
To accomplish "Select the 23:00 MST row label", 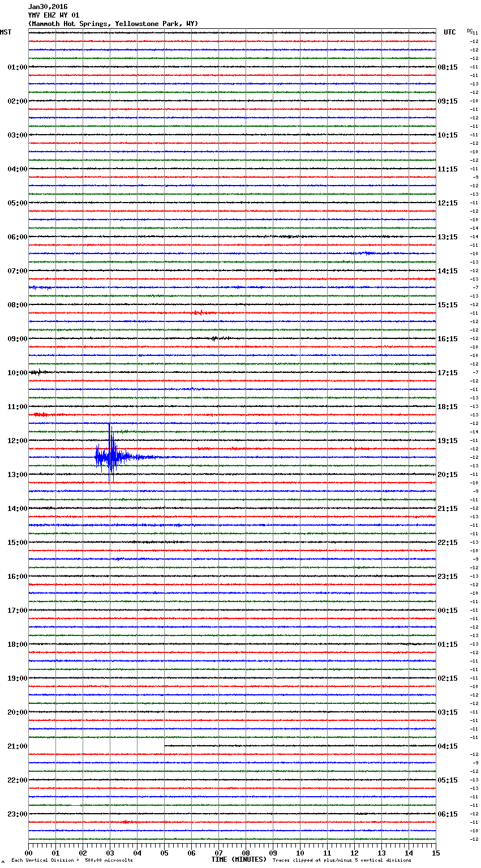I will pyautogui.click(x=18, y=814).
